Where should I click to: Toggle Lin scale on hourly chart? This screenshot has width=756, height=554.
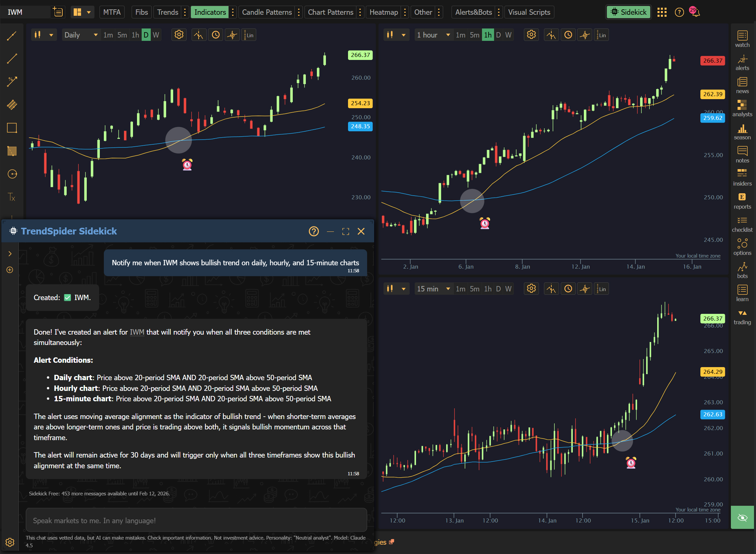[601, 35]
